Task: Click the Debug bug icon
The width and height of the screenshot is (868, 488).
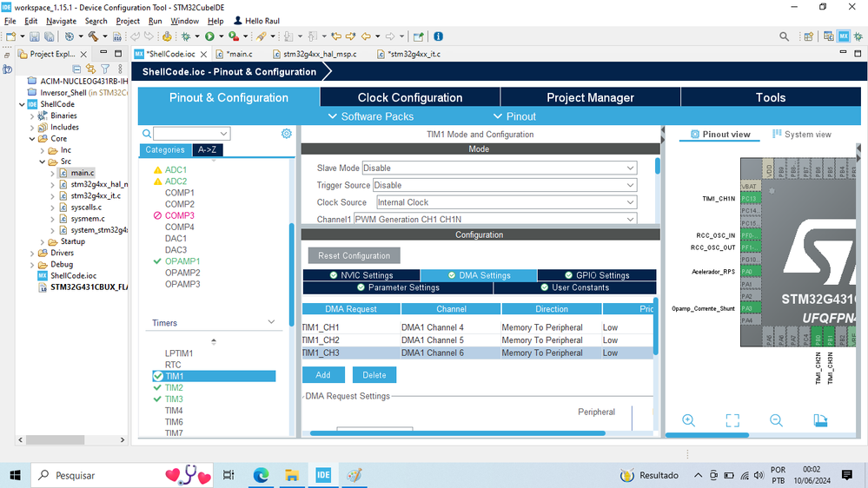Action: [186, 36]
